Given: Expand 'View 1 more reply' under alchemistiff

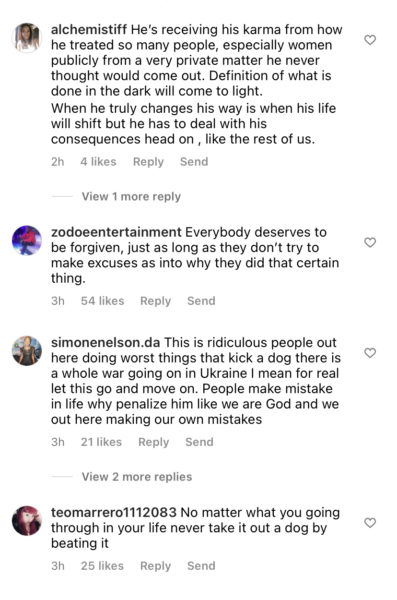Looking at the screenshot, I should pyautogui.click(x=131, y=197).
